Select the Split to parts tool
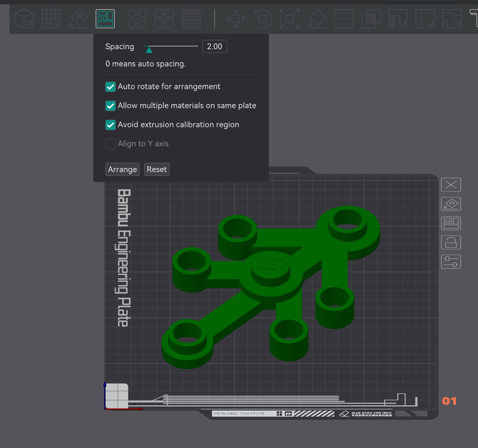This screenshot has height=448, width=478. tap(164, 19)
